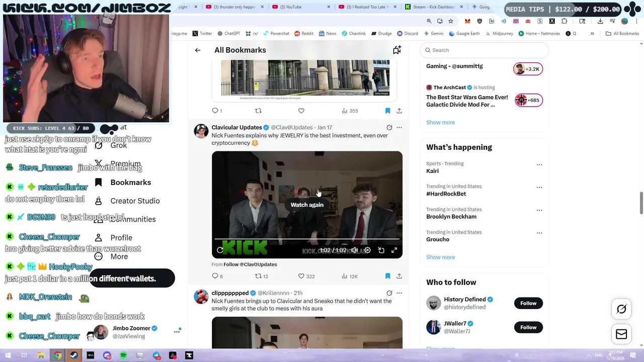644x362 pixels.
Task: Replay the video with the replay icon
Action: tap(220, 250)
